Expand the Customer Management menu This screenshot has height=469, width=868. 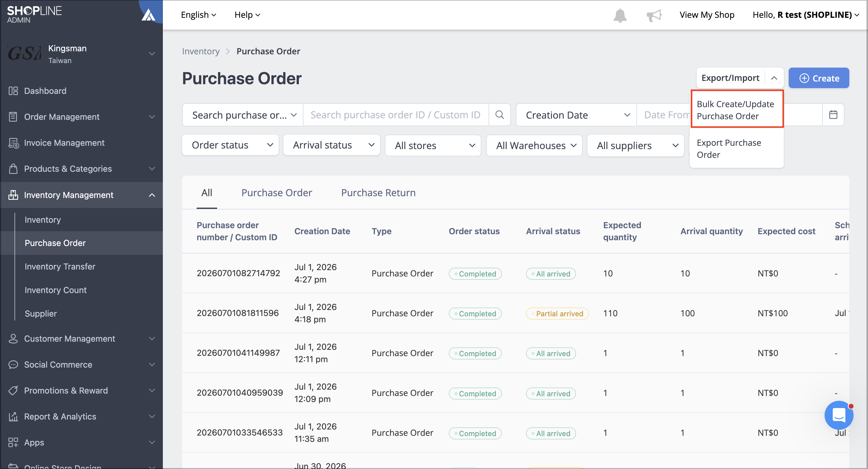pos(152,339)
